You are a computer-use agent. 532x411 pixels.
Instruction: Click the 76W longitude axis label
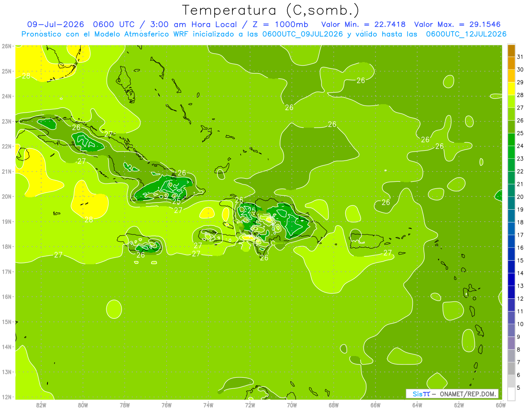coord(166,405)
